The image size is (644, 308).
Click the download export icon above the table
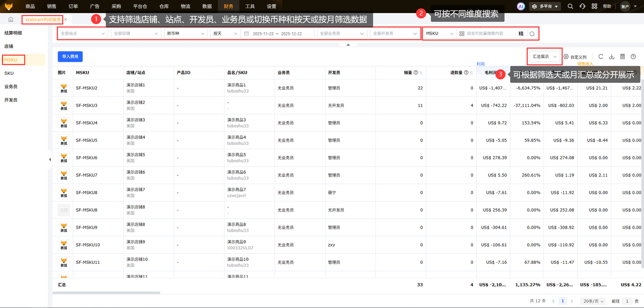(x=612, y=57)
